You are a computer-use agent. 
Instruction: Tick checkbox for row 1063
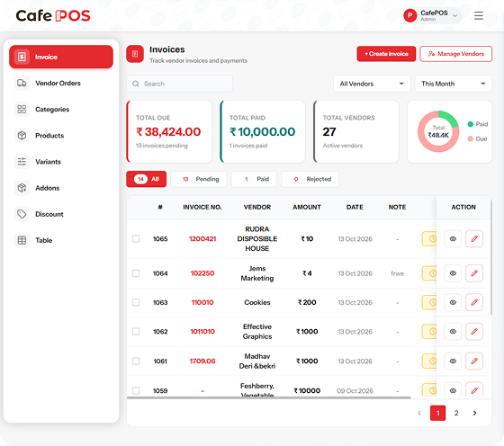pyautogui.click(x=136, y=302)
